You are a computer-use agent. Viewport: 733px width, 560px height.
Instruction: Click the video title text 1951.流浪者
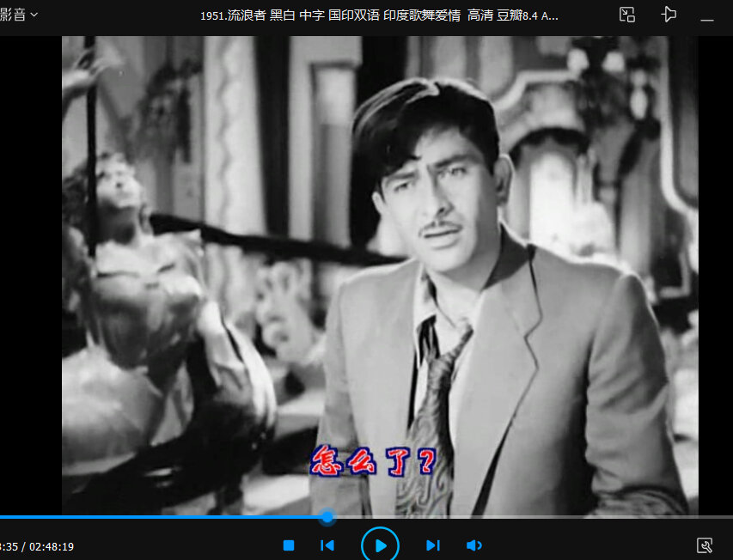click(x=233, y=15)
